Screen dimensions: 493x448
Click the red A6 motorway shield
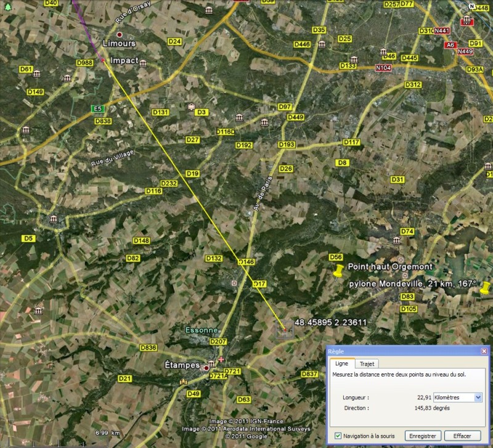(450, 45)
